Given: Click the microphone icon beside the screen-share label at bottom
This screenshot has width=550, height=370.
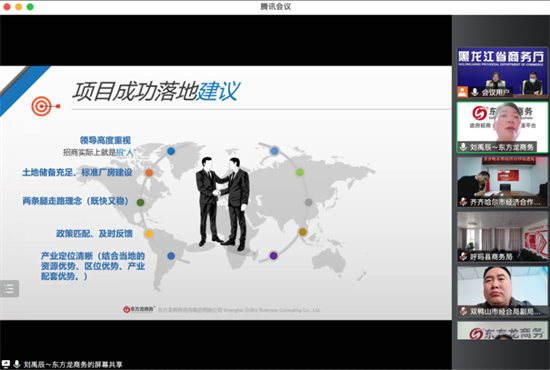Looking at the screenshot, I should point(16,364).
